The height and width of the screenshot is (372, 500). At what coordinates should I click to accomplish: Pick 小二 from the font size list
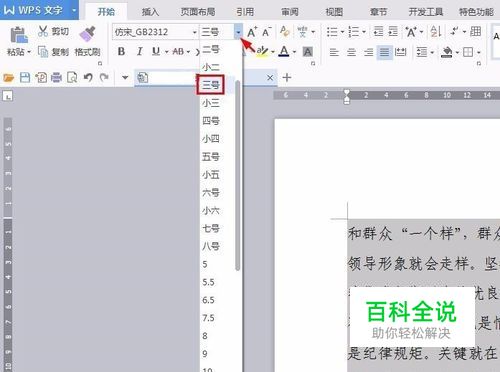pos(211,67)
